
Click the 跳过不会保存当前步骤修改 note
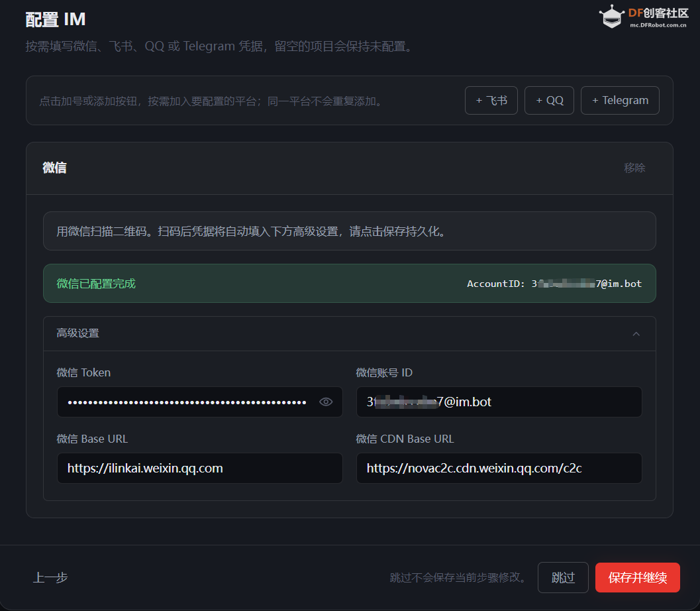[x=459, y=577]
